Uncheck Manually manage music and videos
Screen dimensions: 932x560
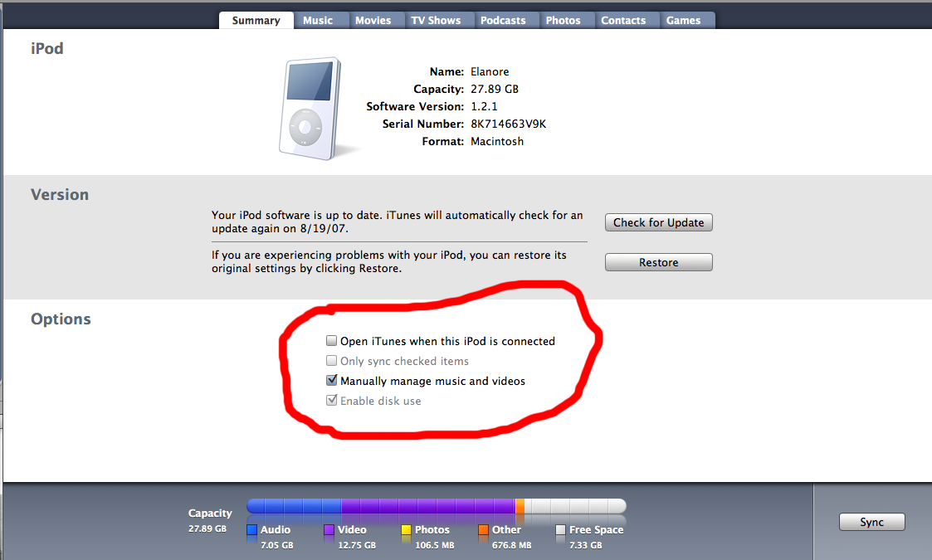tap(332, 381)
